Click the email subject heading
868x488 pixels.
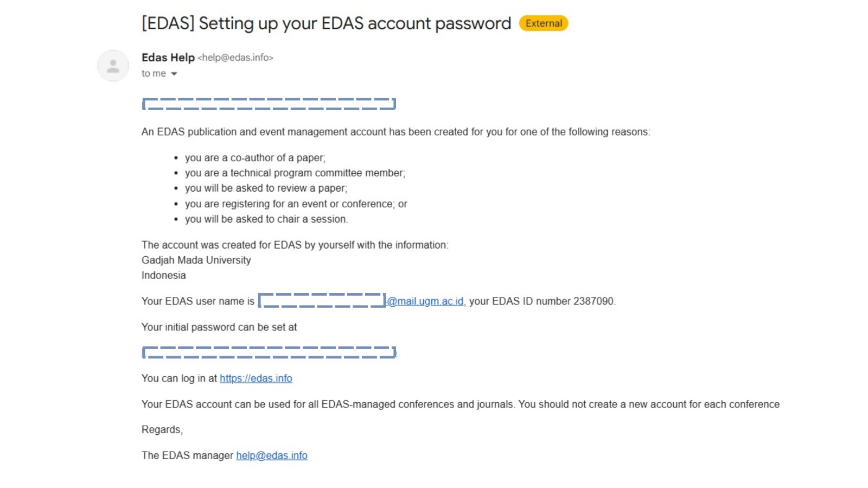[326, 23]
